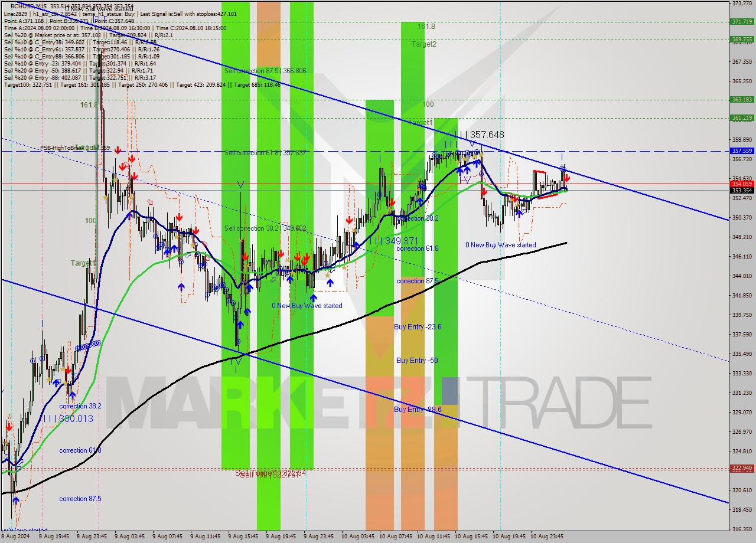
Task: Select the 'Sell %10 @ C_Entry61: 357.837' line
Action: tap(44, 49)
